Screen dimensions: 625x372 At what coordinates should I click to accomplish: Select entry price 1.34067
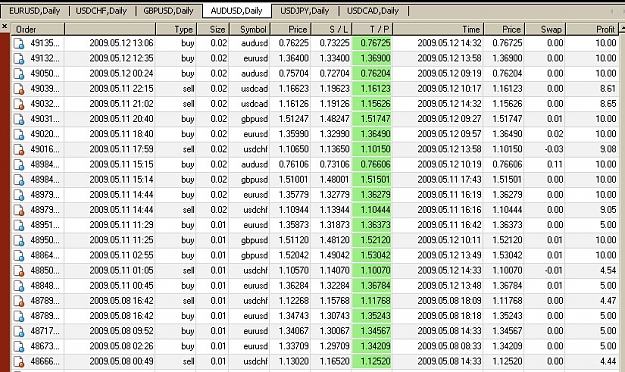coord(293,331)
